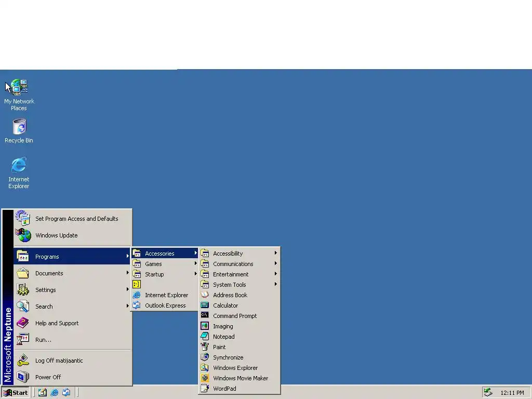Open Games folder in Programs menu

pyautogui.click(x=165, y=263)
